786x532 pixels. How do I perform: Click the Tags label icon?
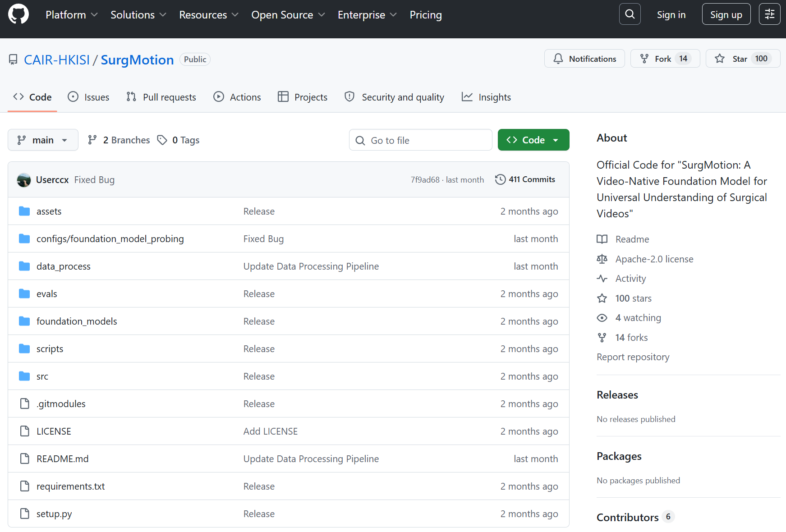[162, 140]
